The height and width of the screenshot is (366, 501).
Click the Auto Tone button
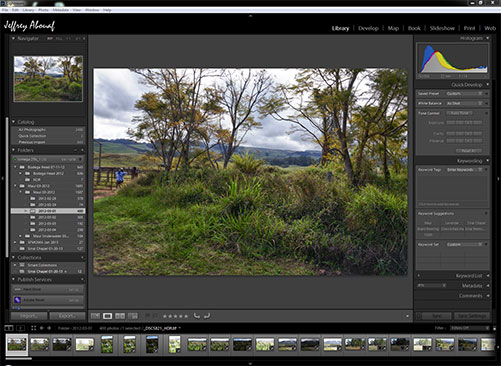[x=459, y=113]
